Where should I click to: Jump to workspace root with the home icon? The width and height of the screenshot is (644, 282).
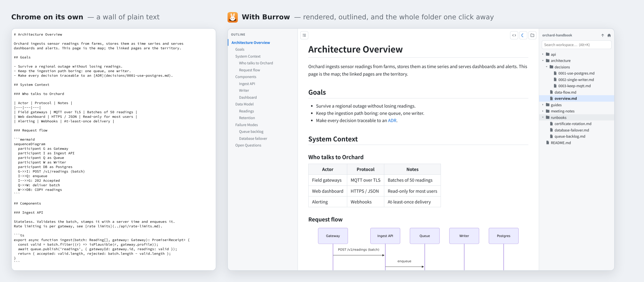tap(609, 35)
